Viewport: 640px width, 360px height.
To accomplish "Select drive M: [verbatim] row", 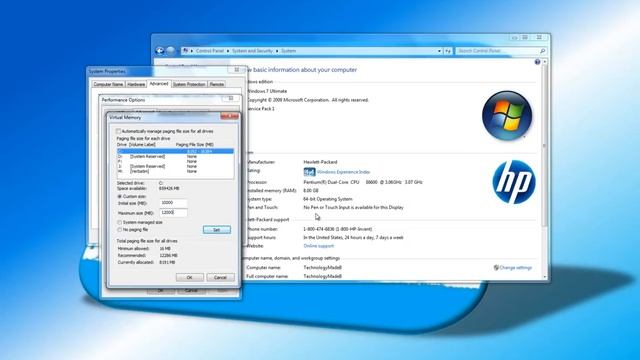I will (176, 171).
